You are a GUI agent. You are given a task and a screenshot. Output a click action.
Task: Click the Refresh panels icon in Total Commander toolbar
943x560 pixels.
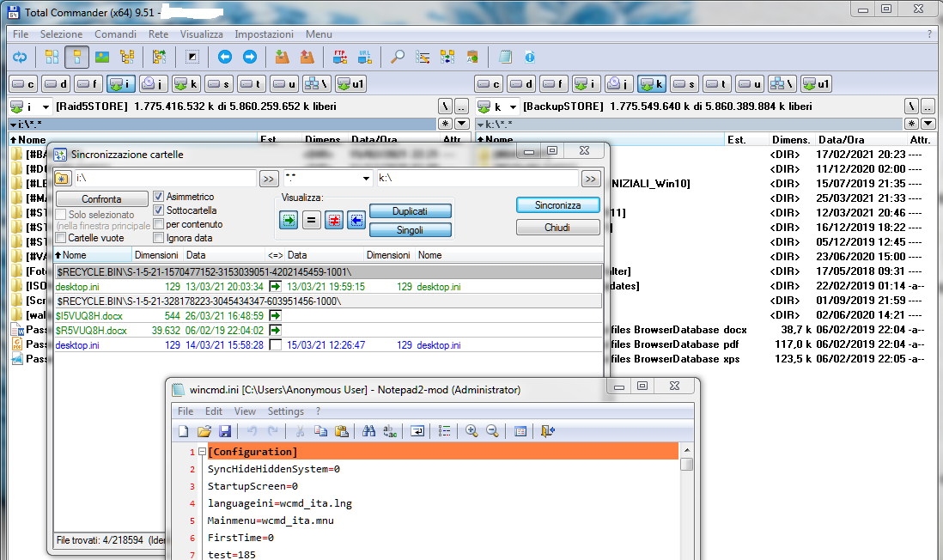20,58
